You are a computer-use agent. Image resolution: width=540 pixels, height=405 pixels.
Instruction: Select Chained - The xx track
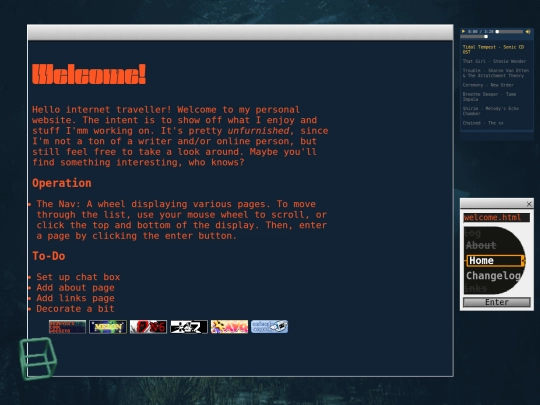click(483, 123)
